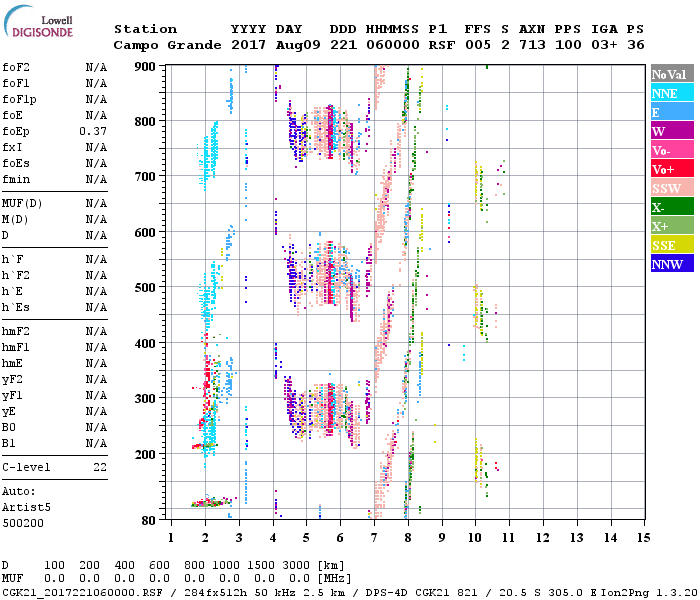Select the NoVal legend swatch
Image resolution: width=700 pixels, height=600 pixels.
669,74
